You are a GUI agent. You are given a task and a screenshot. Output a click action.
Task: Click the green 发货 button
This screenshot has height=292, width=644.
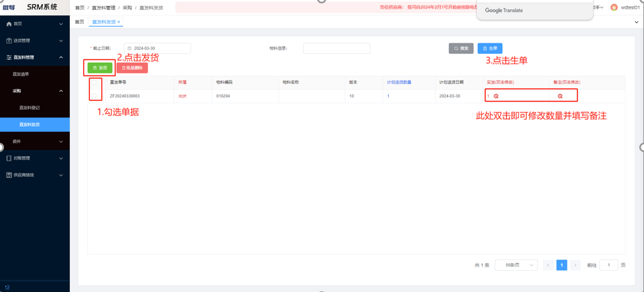pyautogui.click(x=100, y=68)
